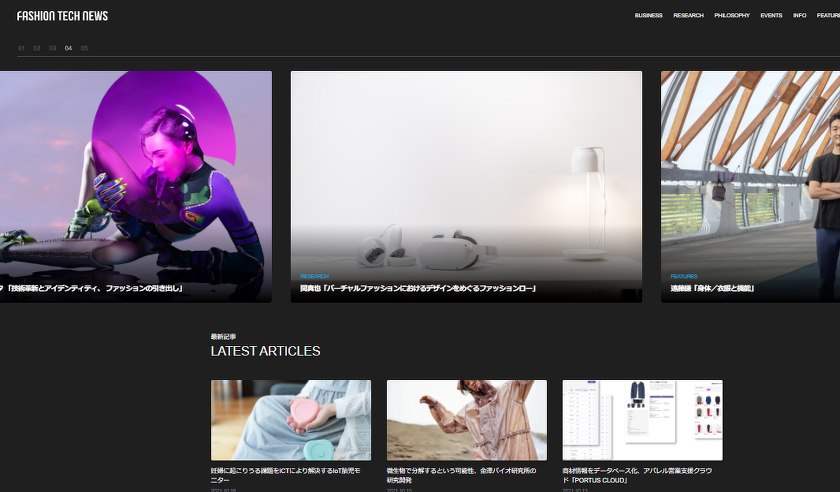The width and height of the screenshot is (840, 492).
Task: Click the virtual fashion design article headline
Action: tap(418, 289)
